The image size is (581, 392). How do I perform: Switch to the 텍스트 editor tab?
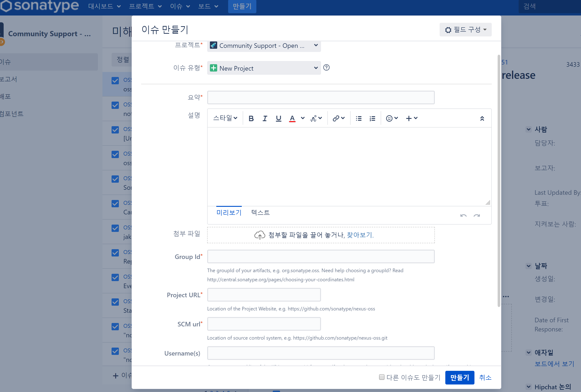click(x=260, y=213)
